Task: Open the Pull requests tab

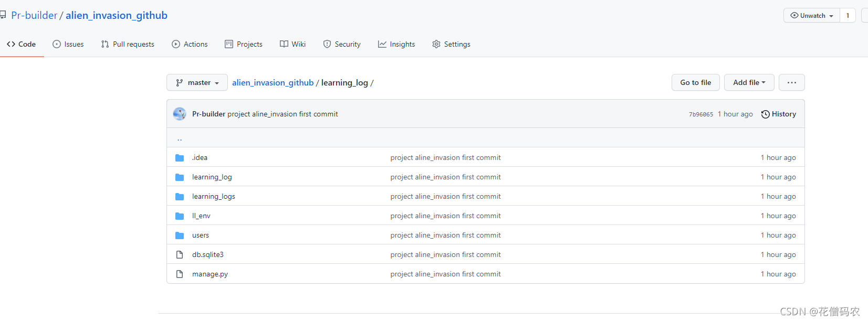Action: coord(128,44)
